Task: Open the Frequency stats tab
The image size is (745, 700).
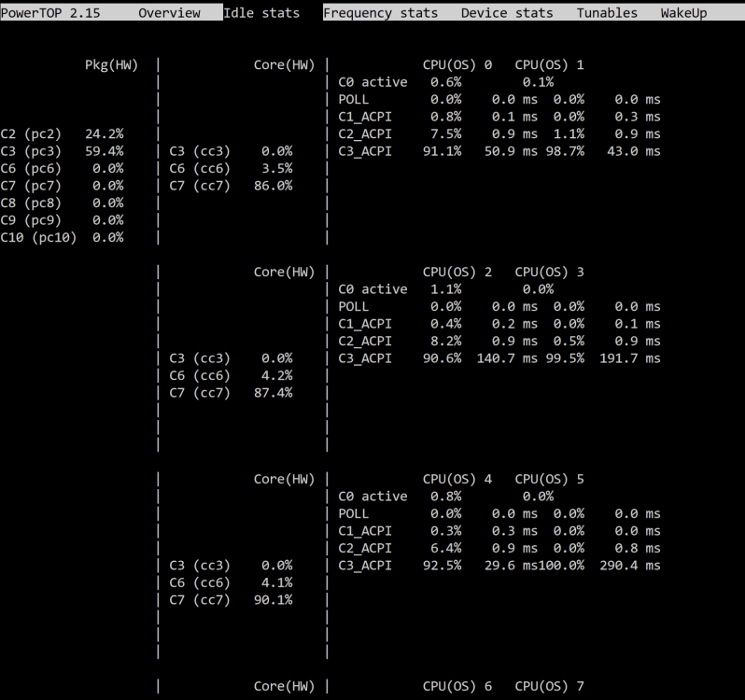Action: coord(380,13)
